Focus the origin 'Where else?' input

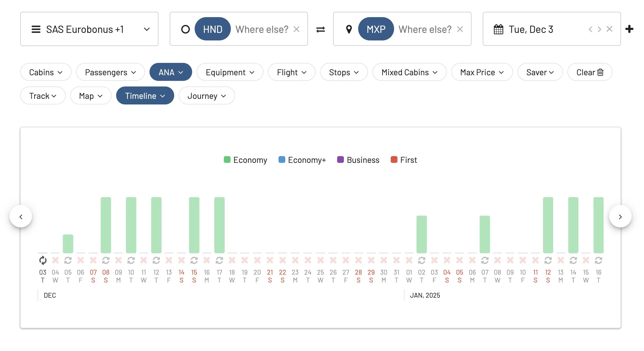point(262,29)
